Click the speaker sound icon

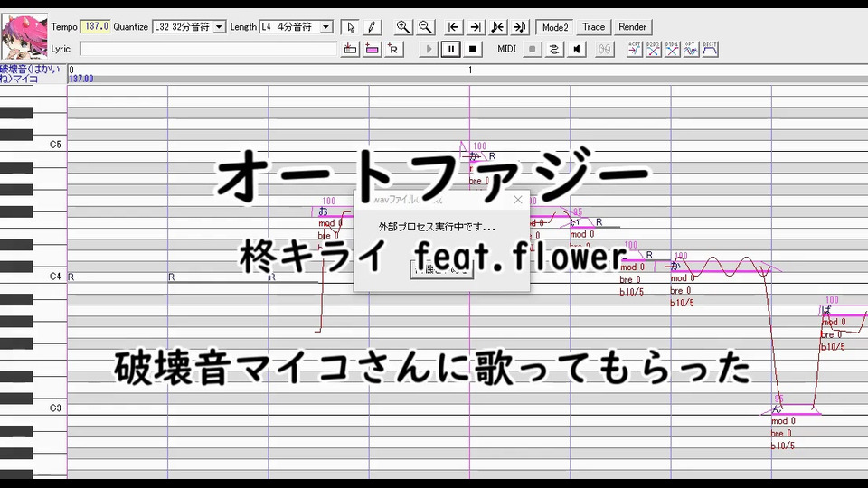click(576, 49)
